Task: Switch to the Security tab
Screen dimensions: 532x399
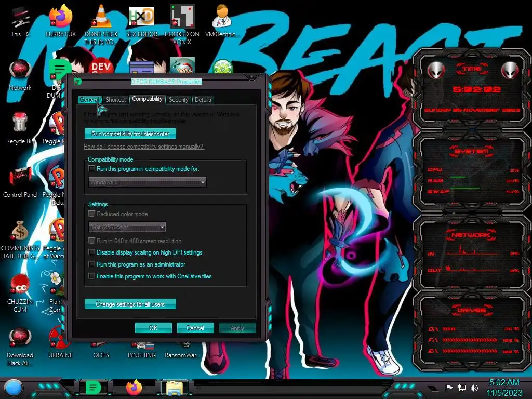Action: click(x=178, y=99)
